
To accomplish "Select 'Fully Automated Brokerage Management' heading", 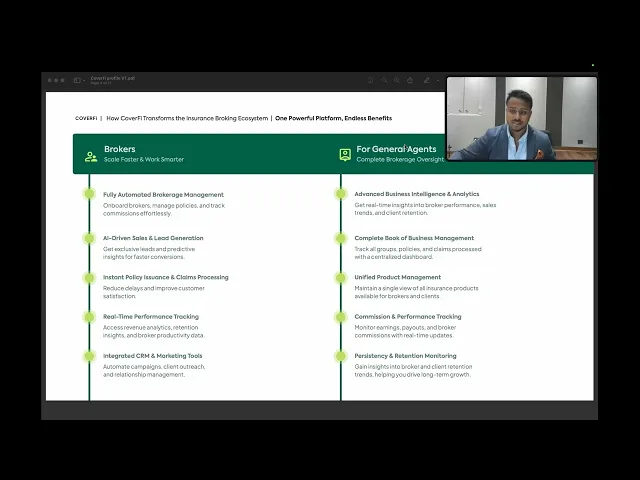I will point(163,195).
